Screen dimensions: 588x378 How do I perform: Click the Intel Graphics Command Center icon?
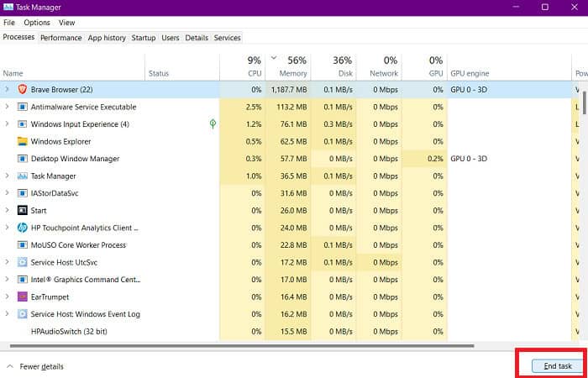pyautogui.click(x=23, y=280)
